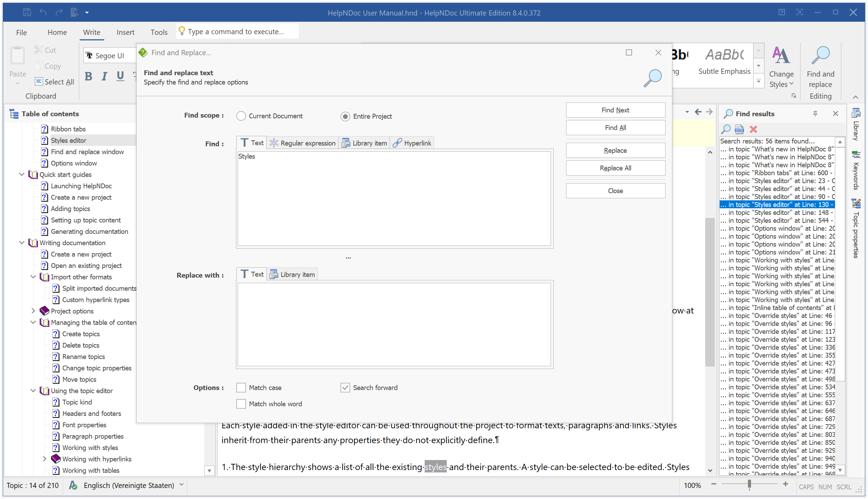Click the Bold formatting icon

88,76
